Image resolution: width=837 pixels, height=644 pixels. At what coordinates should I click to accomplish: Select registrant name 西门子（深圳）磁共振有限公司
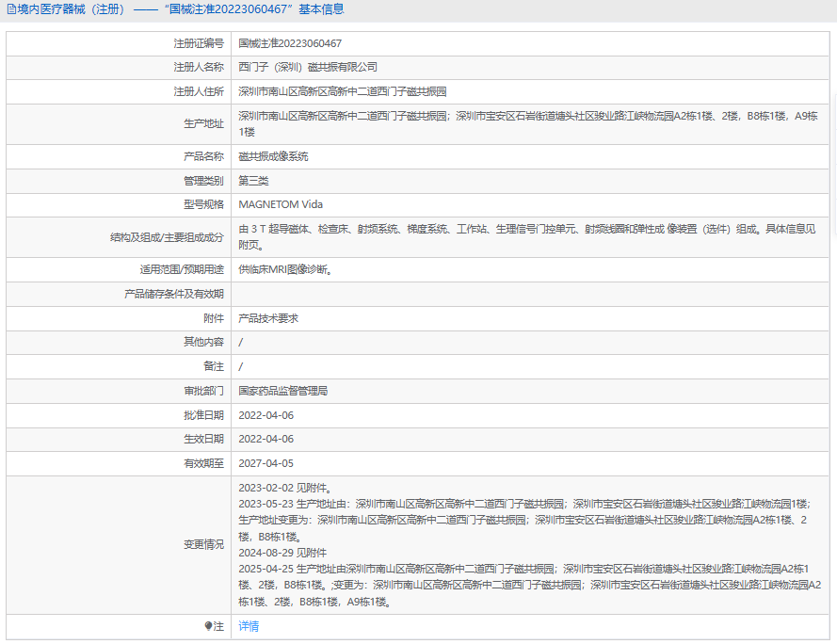pyautogui.click(x=308, y=67)
